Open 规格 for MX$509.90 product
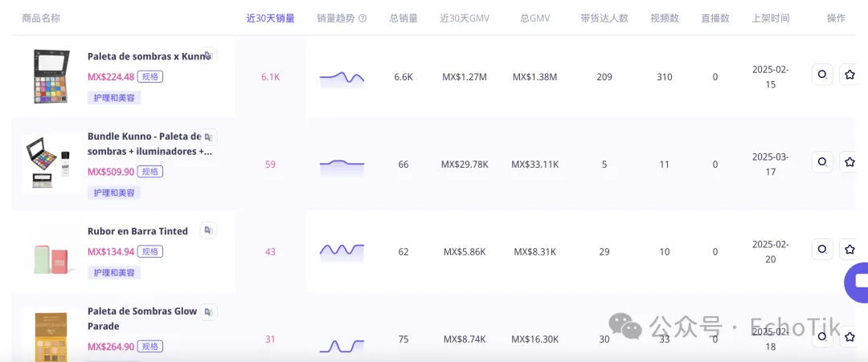The image size is (868, 362). (150, 172)
